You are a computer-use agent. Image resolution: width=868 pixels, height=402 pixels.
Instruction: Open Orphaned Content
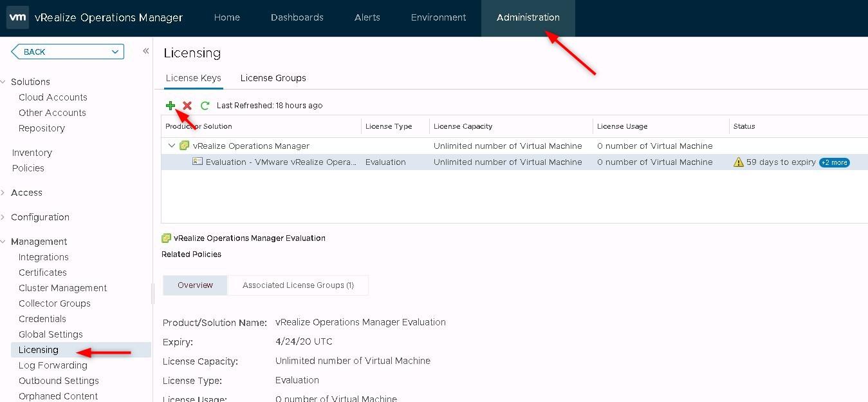pos(58,396)
